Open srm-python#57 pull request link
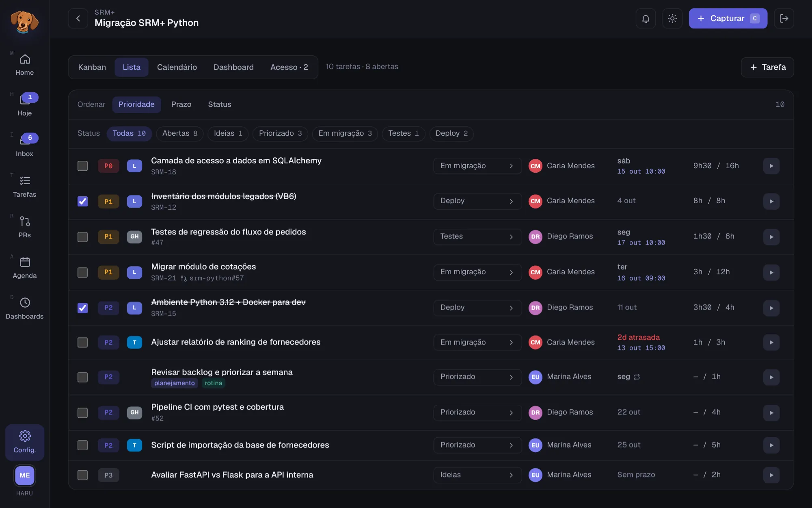The width and height of the screenshot is (812, 508). 212,278
